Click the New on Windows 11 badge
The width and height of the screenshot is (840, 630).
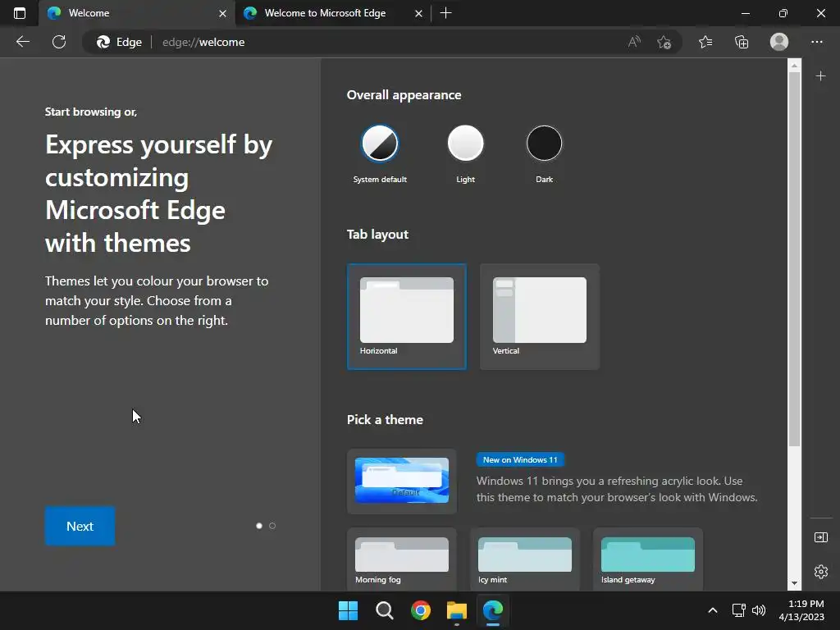[x=520, y=459]
